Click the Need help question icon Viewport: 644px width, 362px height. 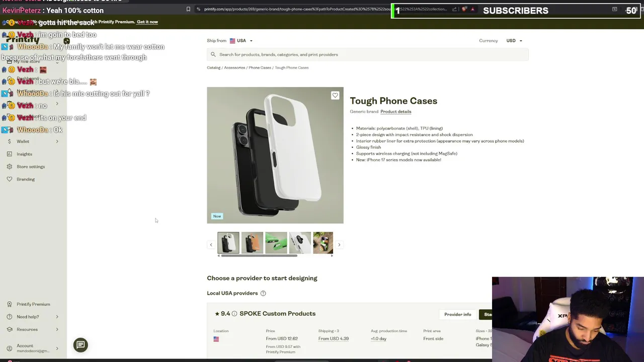pyautogui.click(x=9, y=317)
